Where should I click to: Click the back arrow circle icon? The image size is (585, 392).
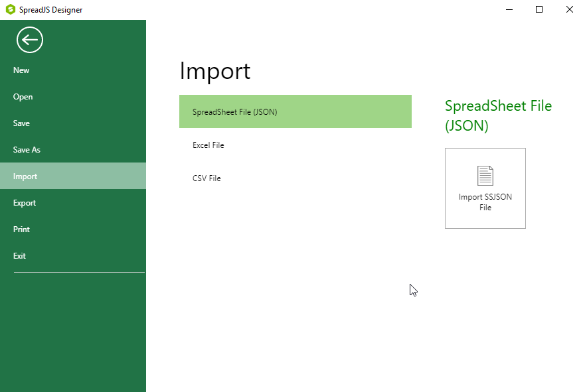click(30, 40)
